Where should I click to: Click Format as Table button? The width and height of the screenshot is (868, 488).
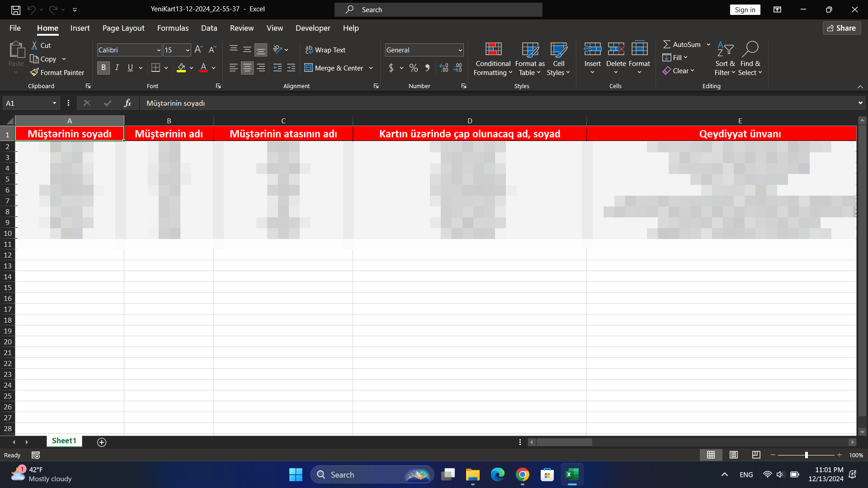(530, 59)
